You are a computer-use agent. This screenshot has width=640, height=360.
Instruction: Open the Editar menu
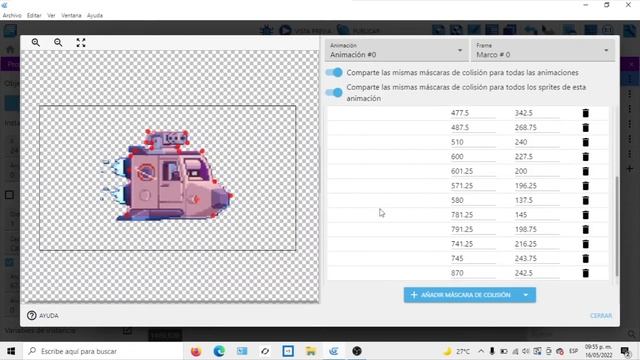34,16
